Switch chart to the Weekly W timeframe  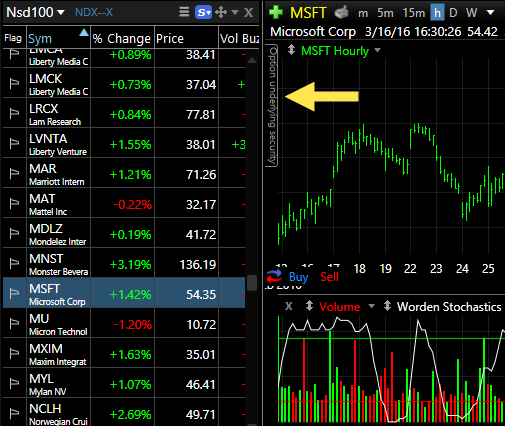point(471,13)
